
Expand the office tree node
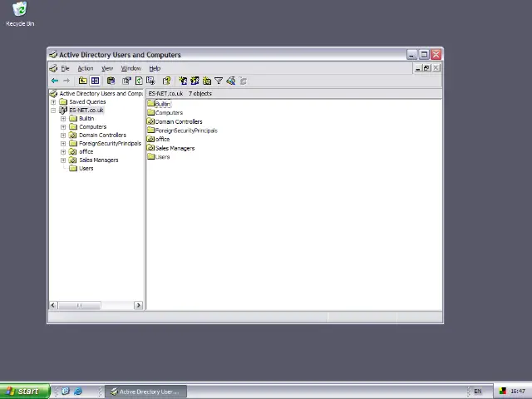coord(63,151)
